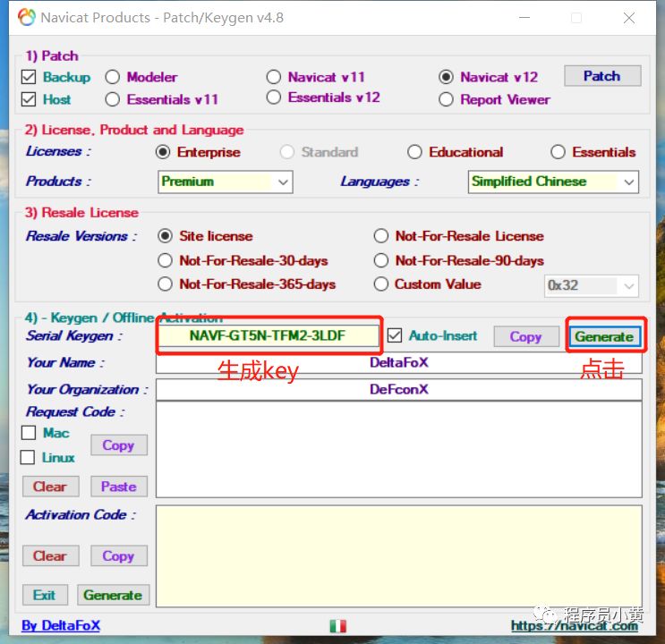The height and width of the screenshot is (644, 665).
Task: Clear the Request Code
Action: click(x=50, y=487)
